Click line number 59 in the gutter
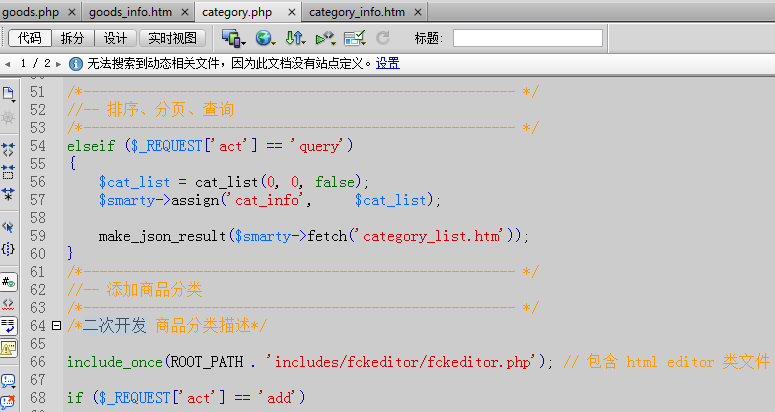The height and width of the screenshot is (412, 775). [x=38, y=236]
